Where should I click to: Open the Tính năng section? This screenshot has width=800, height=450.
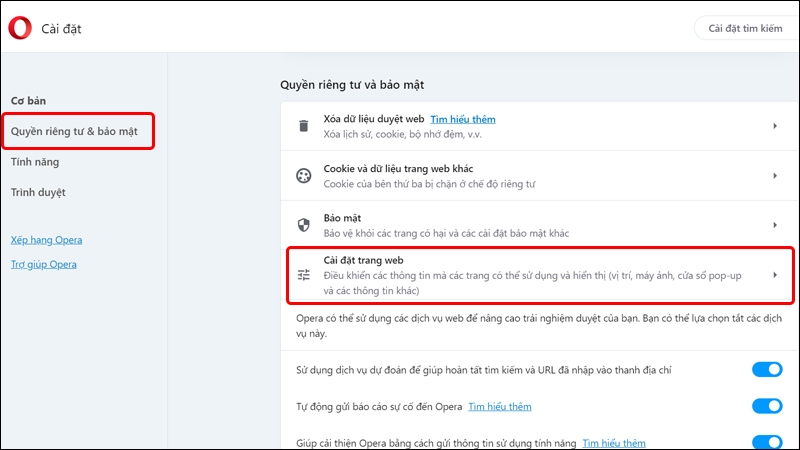(35, 162)
